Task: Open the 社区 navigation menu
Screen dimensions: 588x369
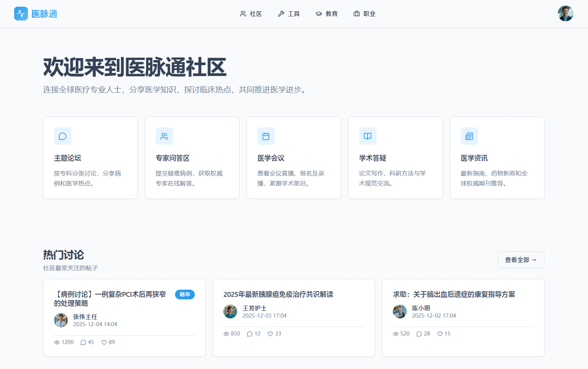Action: 251,14
